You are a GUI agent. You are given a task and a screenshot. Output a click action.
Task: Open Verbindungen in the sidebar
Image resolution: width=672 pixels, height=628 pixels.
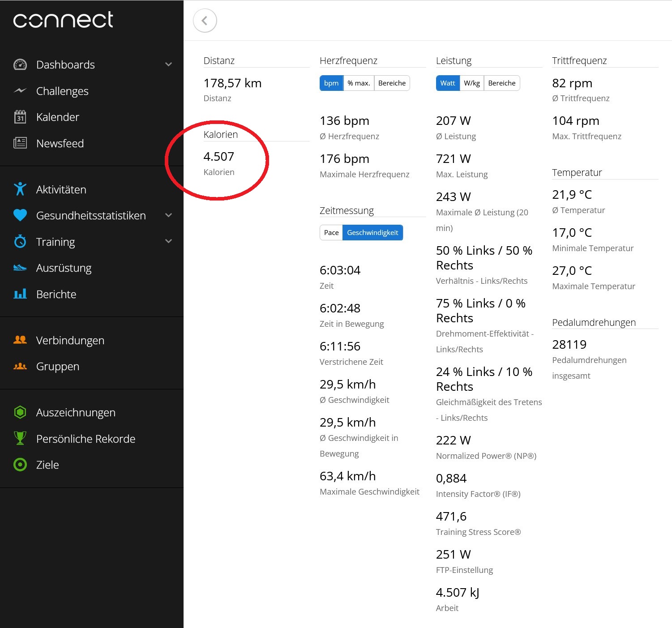click(70, 340)
